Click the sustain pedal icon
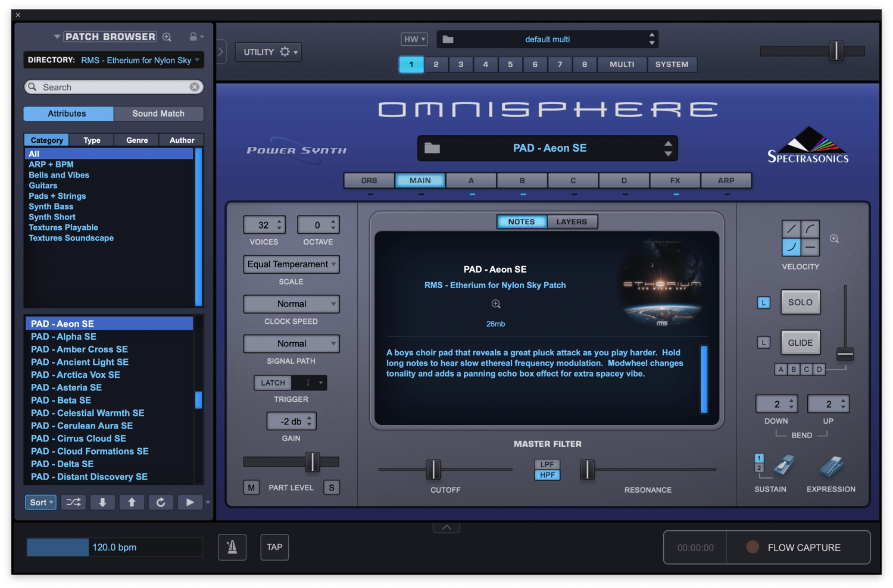This screenshot has width=893, height=588. point(784,466)
